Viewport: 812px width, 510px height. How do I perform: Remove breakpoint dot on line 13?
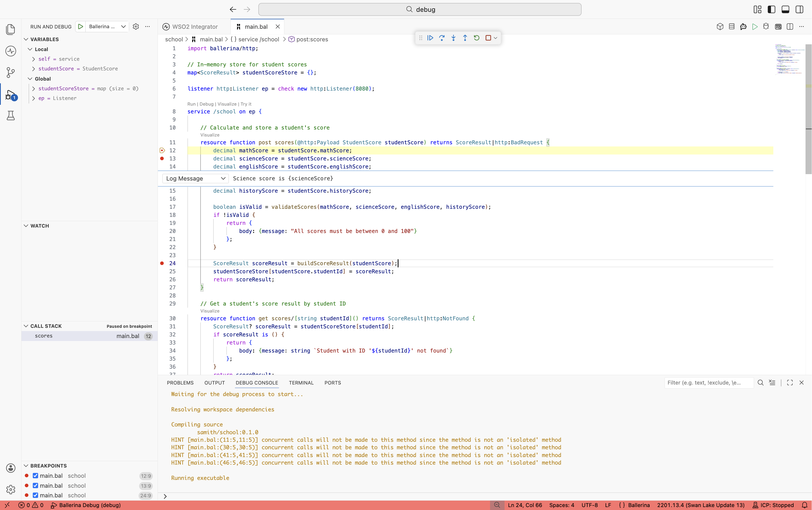tap(162, 158)
